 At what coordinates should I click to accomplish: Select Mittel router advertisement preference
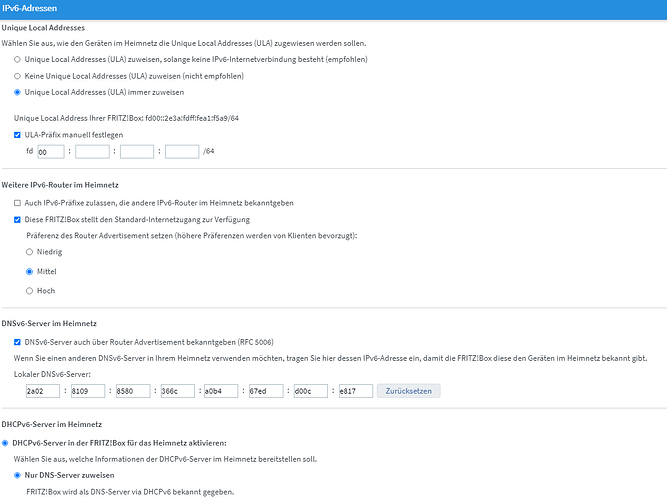click(x=30, y=271)
